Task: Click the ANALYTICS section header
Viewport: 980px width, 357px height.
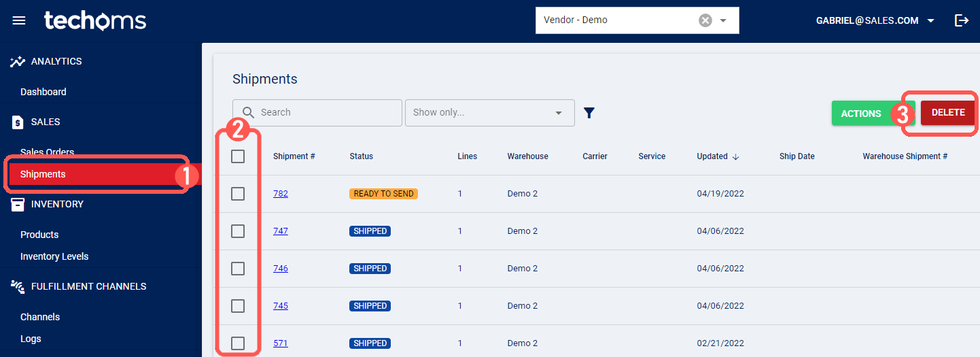Action: point(56,61)
